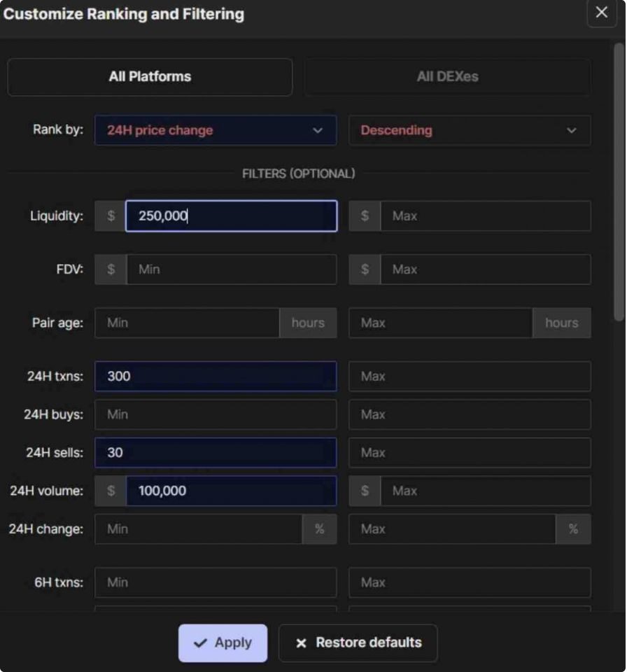Click the Pair age label
Image resolution: width=627 pixels, height=672 pixels.
coord(57,323)
